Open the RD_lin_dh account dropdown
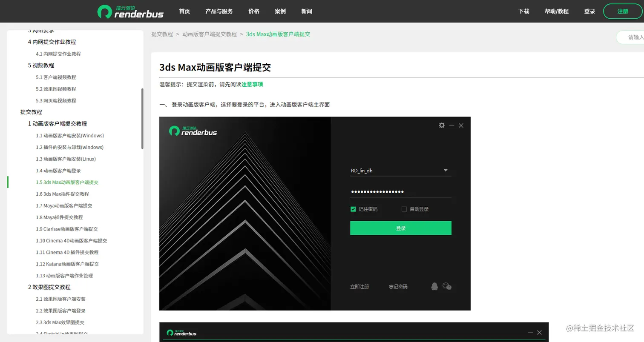 tap(446, 171)
